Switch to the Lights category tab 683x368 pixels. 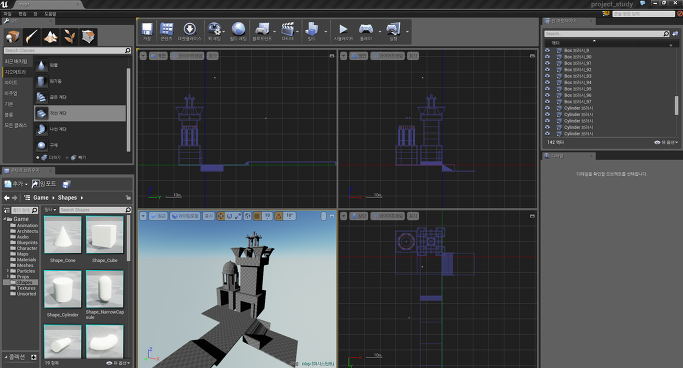[x=11, y=83]
